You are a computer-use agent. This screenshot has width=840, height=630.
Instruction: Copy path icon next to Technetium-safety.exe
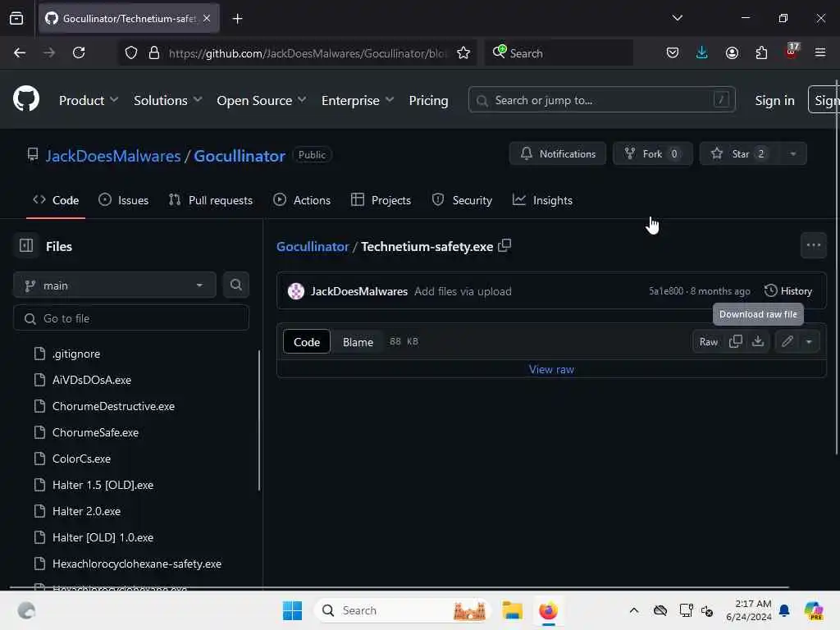click(x=504, y=246)
